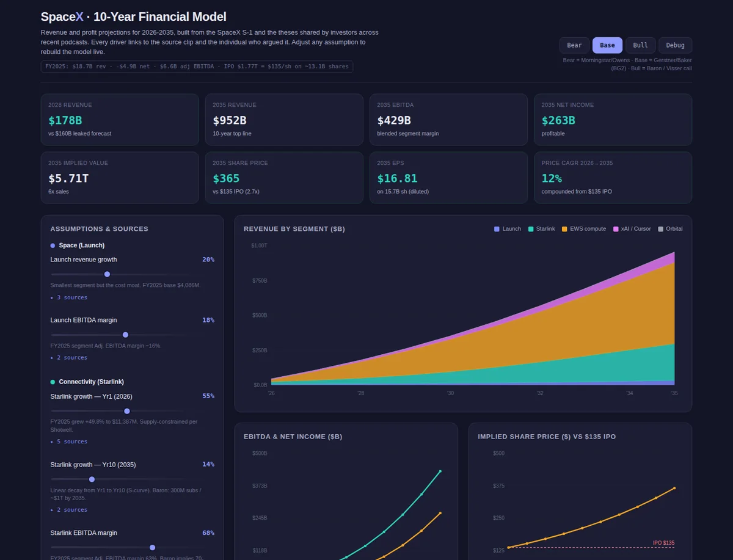Image resolution: width=733 pixels, height=560 pixels.
Task: Expand 3 sources under Launch revenue growth
Action: tap(69, 297)
